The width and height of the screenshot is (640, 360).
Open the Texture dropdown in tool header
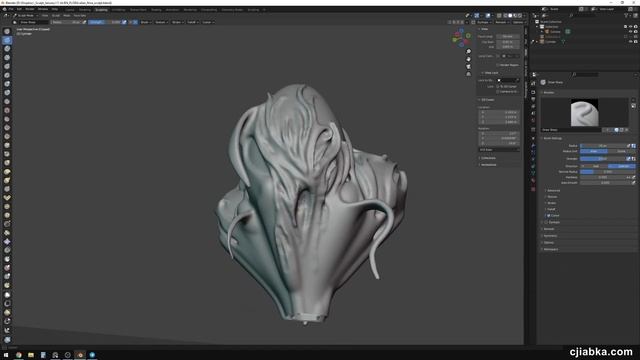point(161,22)
